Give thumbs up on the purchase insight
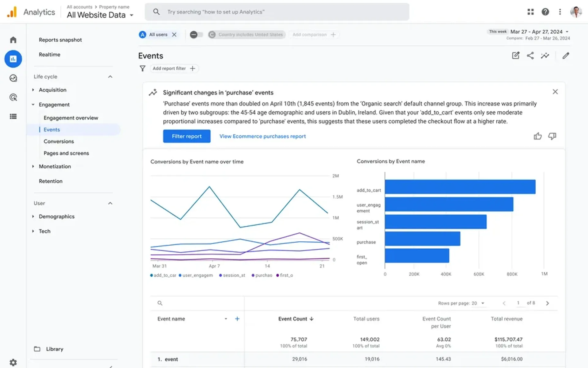Screen dimensions: 588x368 [x=538, y=136]
